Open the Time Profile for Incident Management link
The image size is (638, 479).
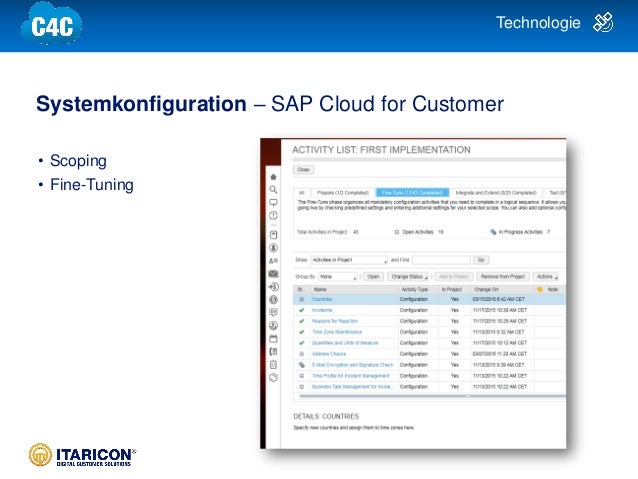pyautogui.click(x=351, y=376)
